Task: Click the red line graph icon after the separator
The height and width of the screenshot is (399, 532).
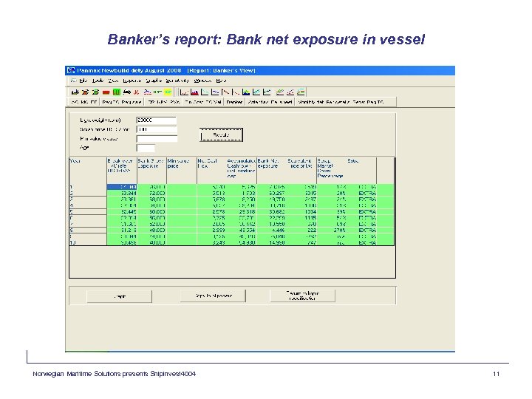Action: [184, 92]
